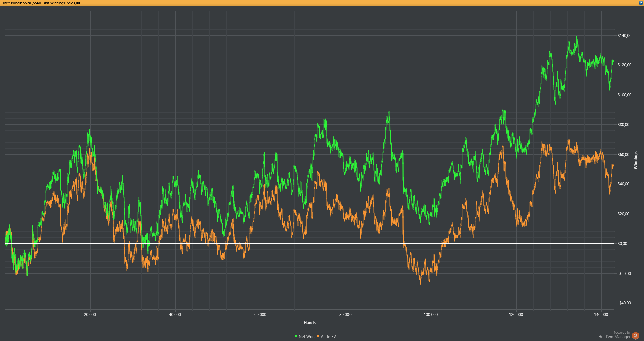Click the vertical Winnings axis title
Screen dimensions: 644x341
(635, 160)
